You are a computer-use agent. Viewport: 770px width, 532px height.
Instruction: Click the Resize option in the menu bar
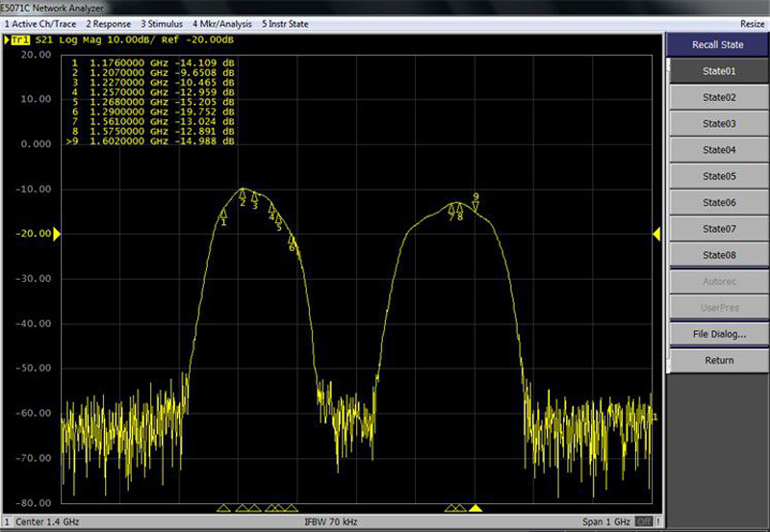point(752,24)
